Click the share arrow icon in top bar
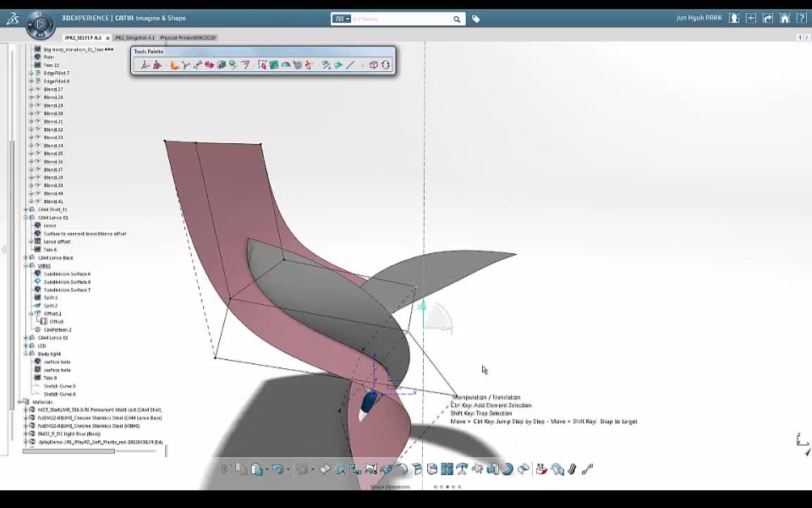The width and height of the screenshot is (812, 508). pos(768,18)
